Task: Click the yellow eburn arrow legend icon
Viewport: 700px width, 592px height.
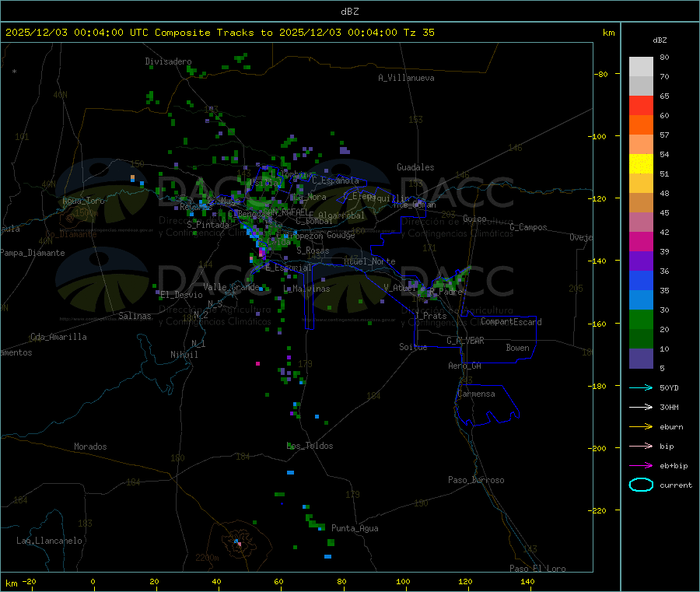Action: [641, 427]
